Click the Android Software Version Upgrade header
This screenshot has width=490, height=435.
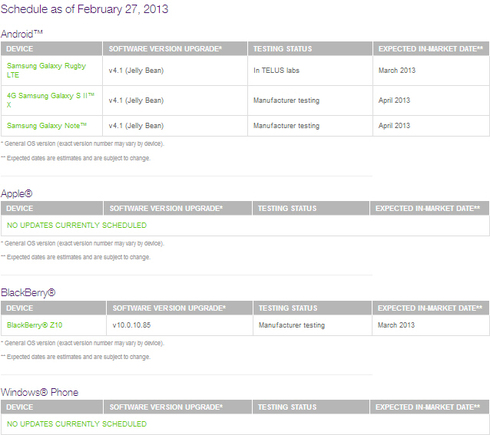tap(175, 49)
